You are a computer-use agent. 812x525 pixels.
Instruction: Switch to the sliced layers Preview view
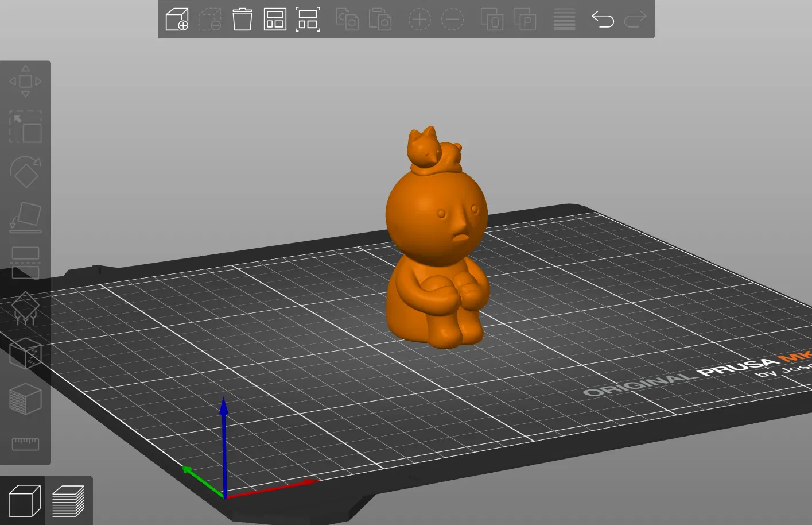[68, 500]
